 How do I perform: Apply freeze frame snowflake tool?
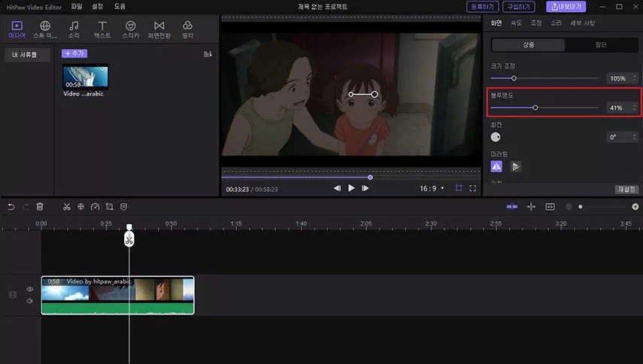point(80,207)
